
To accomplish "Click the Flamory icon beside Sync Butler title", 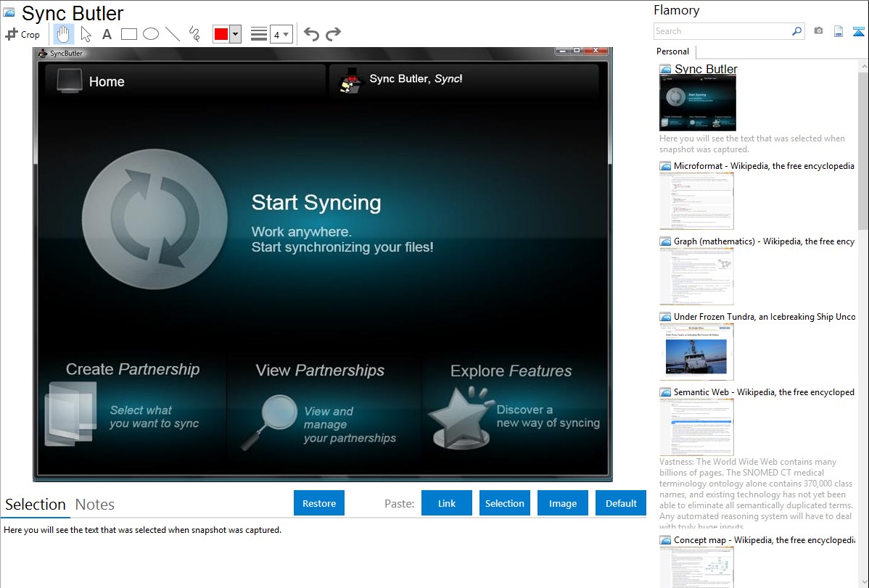I will point(9,12).
